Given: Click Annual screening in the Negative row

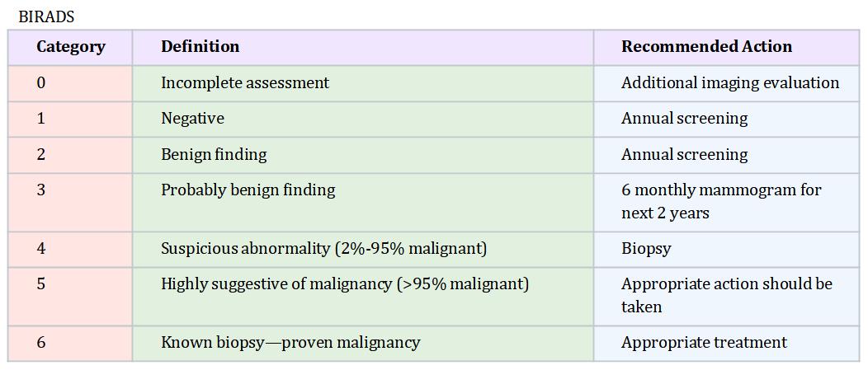Looking at the screenshot, I should click(684, 119).
